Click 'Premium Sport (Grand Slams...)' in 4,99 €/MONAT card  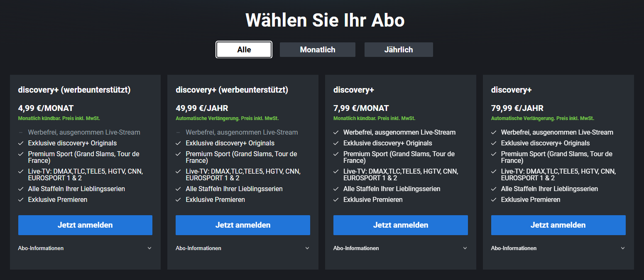pos(84,157)
